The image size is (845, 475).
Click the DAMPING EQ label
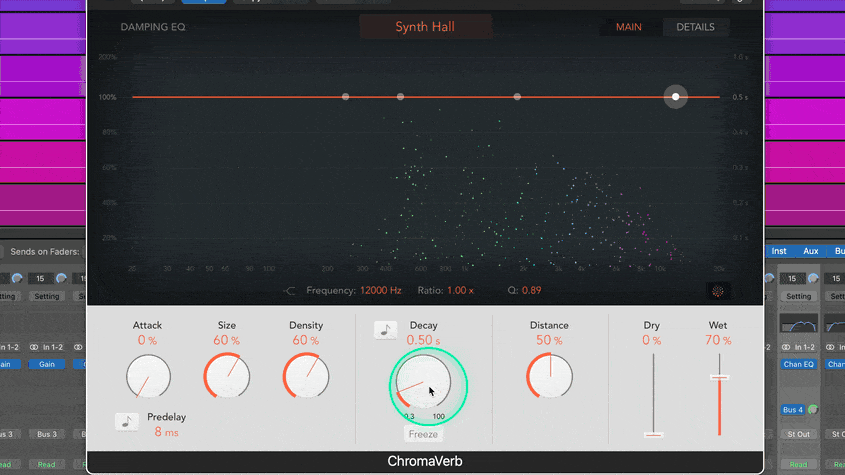tap(153, 27)
